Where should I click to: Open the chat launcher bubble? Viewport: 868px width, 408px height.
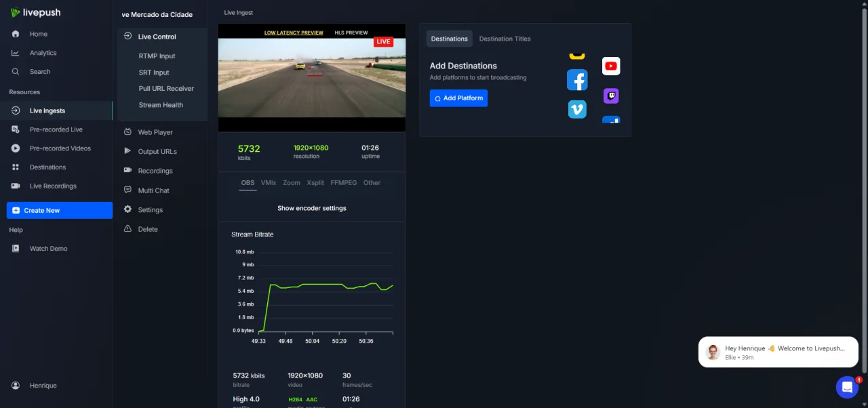tap(848, 387)
